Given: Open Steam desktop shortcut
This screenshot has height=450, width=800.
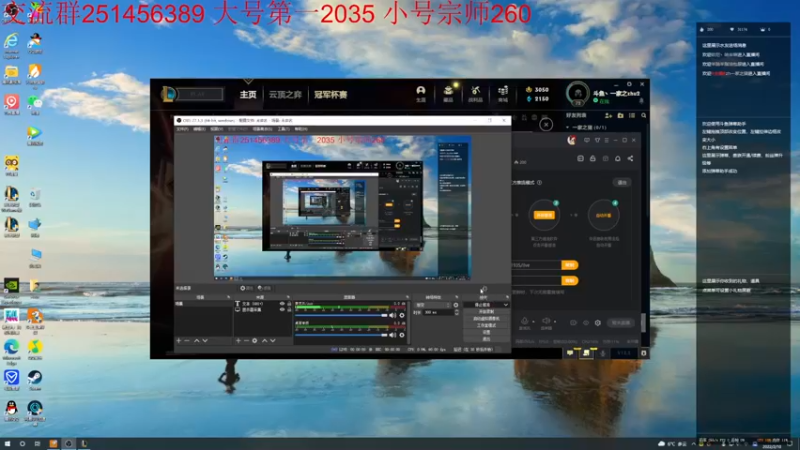Looking at the screenshot, I should (35, 380).
